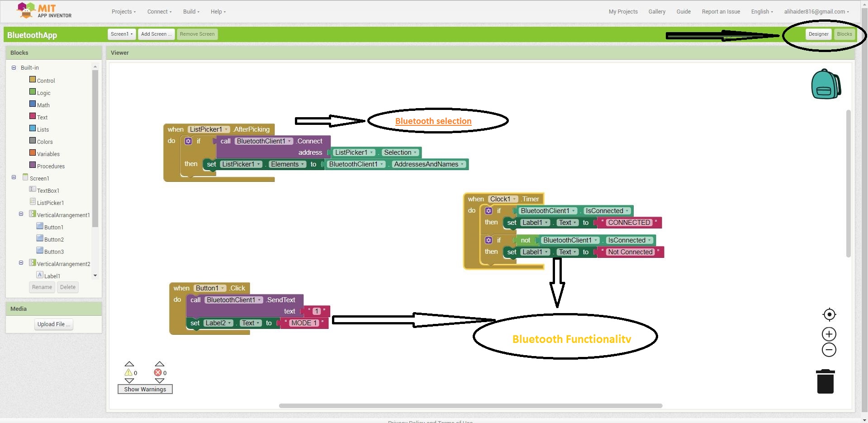Switch to Blocks view
The height and width of the screenshot is (423, 868).
tap(844, 34)
